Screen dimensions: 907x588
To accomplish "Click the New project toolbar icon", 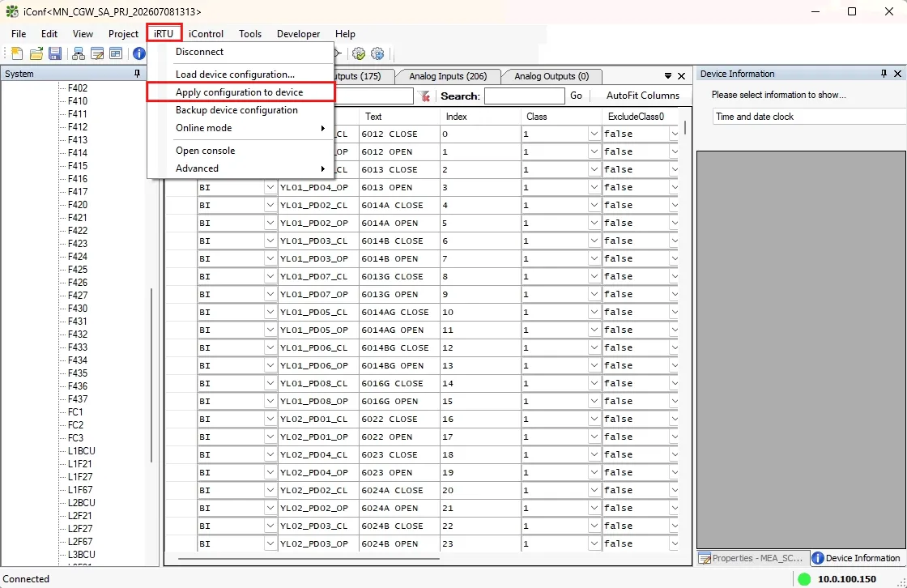I will point(17,53).
